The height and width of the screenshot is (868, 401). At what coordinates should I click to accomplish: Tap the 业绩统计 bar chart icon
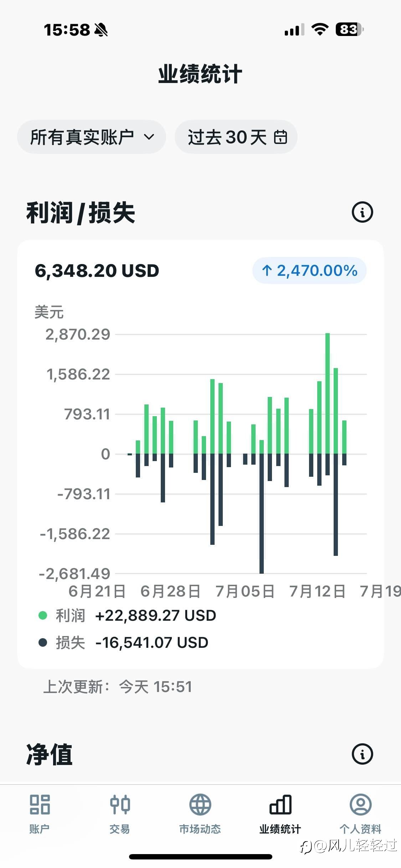click(x=281, y=805)
